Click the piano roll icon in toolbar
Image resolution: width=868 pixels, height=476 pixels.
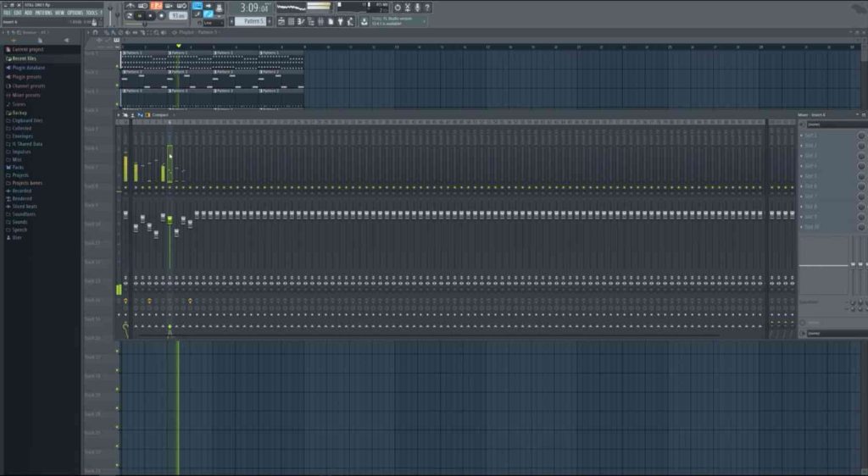(301, 21)
